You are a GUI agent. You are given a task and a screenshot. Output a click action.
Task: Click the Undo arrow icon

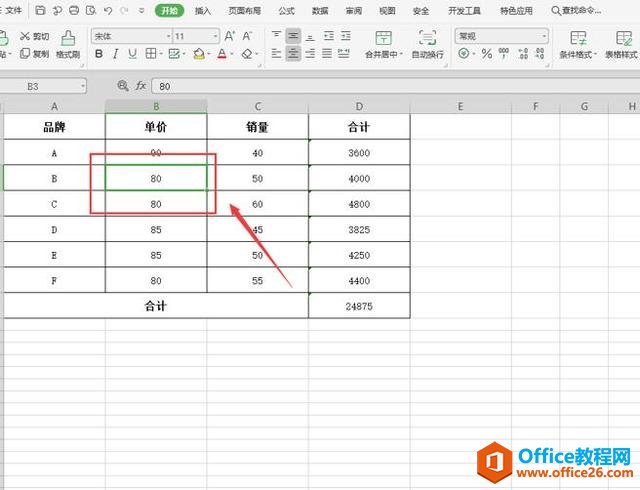point(108,11)
